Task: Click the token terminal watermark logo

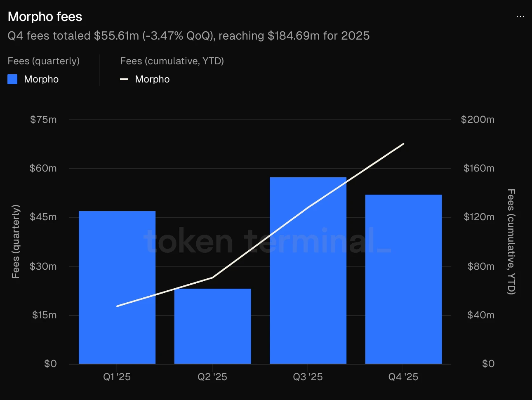Action: [267, 241]
